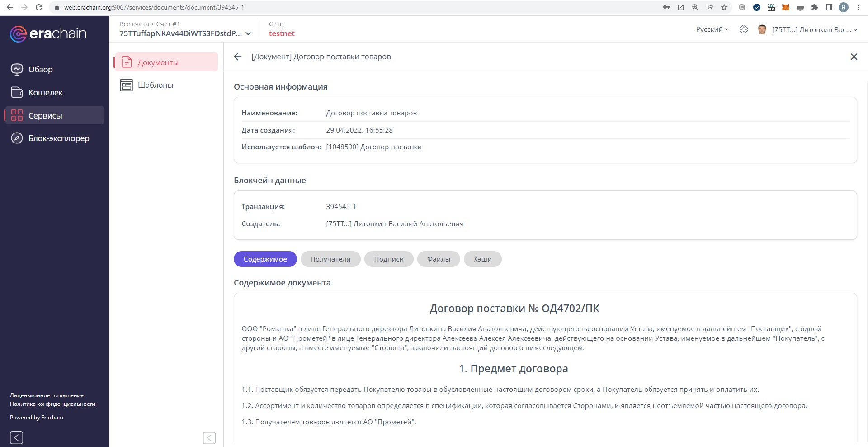Screen dimensions: 868x447
Task: Open Шаблоны in the side panel
Action: point(155,85)
